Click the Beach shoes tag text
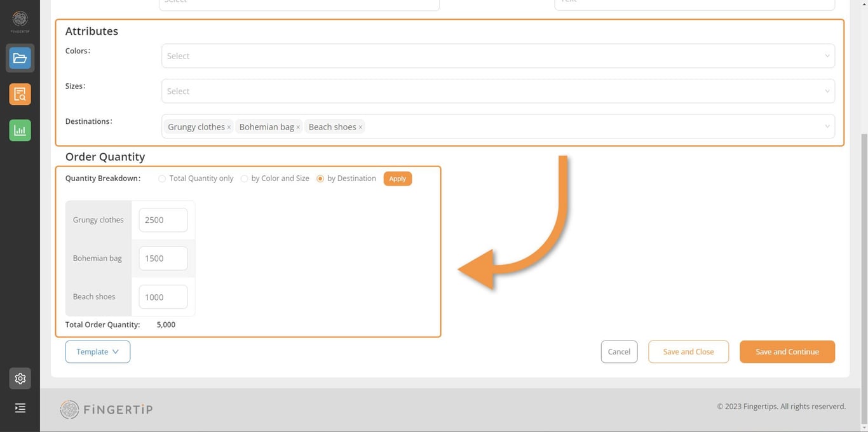The width and height of the screenshot is (868, 432). [332, 127]
